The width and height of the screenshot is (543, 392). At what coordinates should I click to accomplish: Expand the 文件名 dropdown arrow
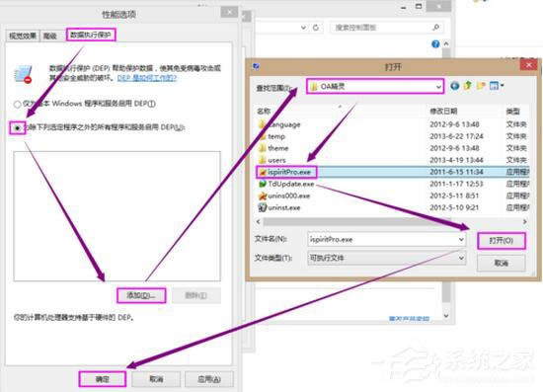[461, 239]
